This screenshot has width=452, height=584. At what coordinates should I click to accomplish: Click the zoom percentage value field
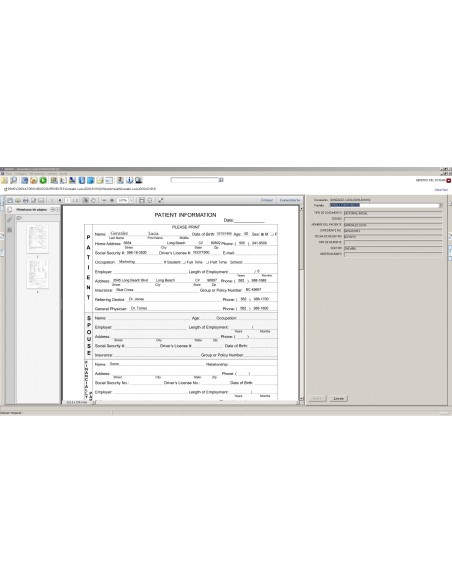click(x=123, y=200)
